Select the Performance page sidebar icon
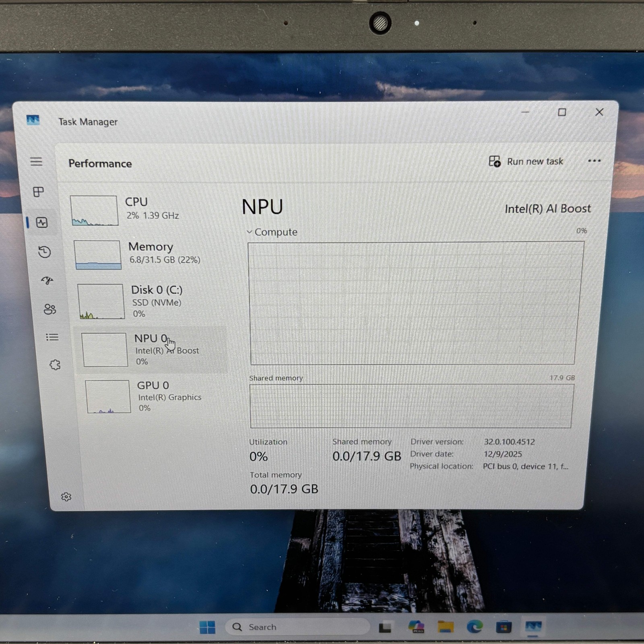The height and width of the screenshot is (644, 644). tap(42, 222)
